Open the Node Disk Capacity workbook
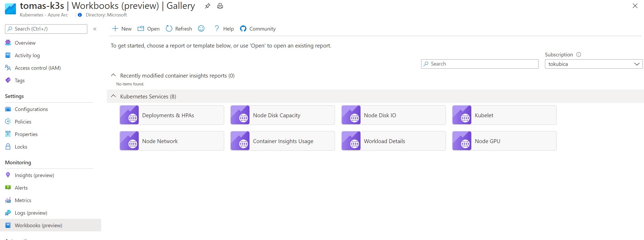 click(x=282, y=115)
